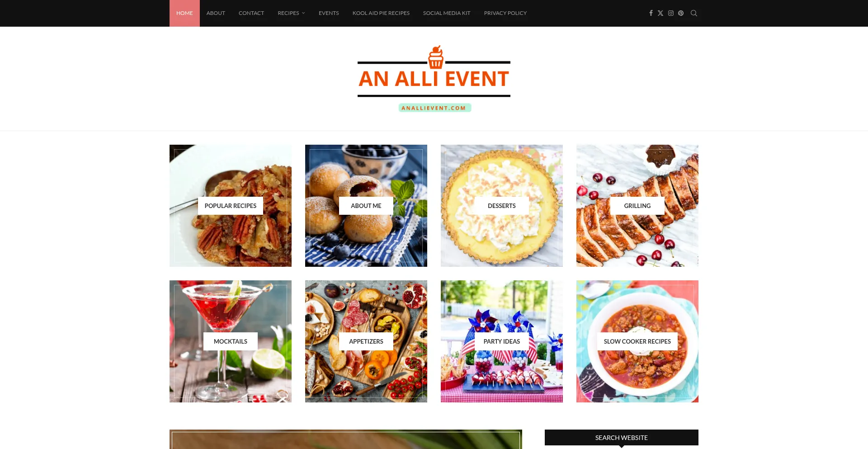The image size is (868, 449).
Task: Select the Slow Cooker Recipes tile
Action: pos(637,341)
